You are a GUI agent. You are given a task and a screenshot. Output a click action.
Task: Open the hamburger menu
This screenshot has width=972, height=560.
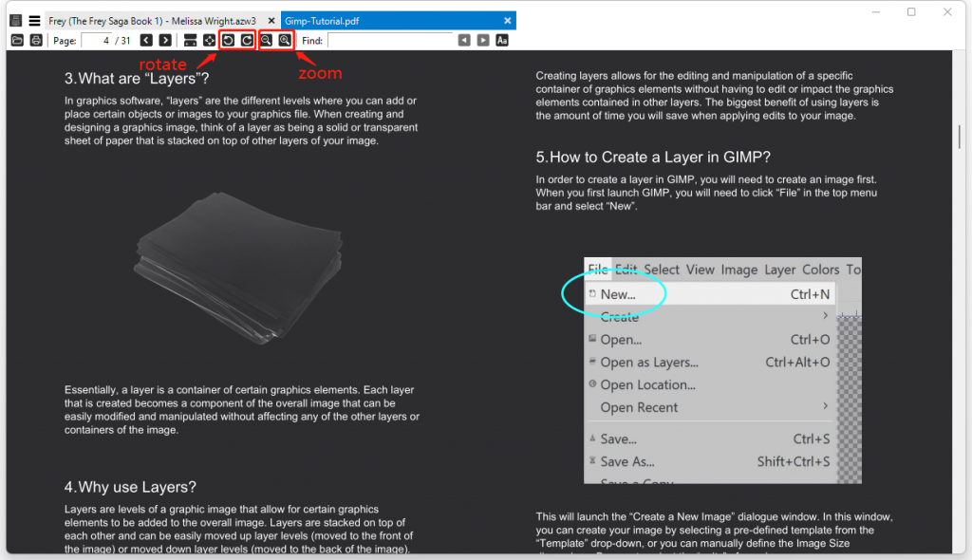point(34,20)
